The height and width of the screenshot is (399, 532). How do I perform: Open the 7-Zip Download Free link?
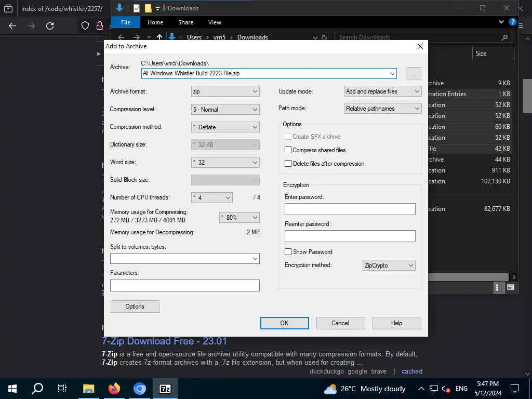point(164,341)
